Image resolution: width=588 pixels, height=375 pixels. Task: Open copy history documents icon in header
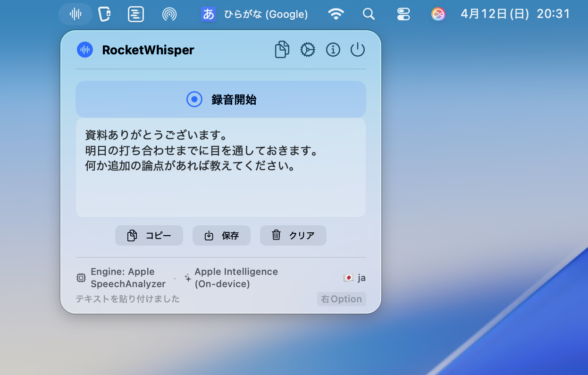tap(282, 50)
